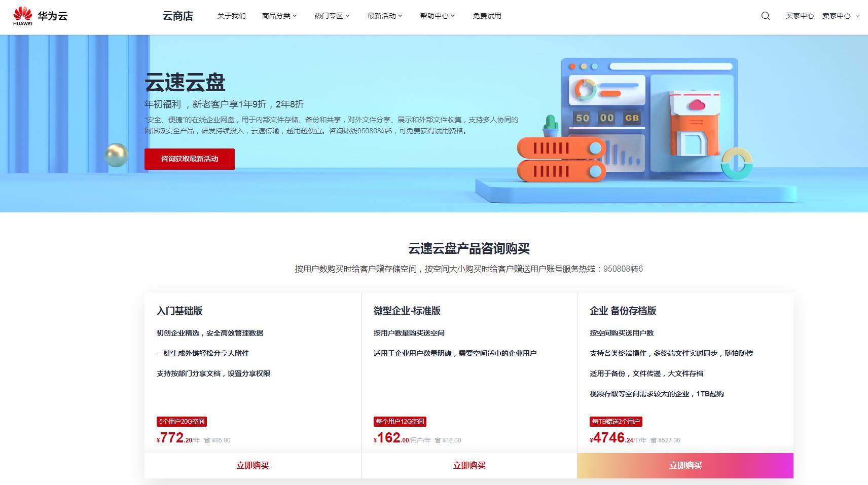
Task: Click the 云速云盘 banner heading
Action: [185, 82]
